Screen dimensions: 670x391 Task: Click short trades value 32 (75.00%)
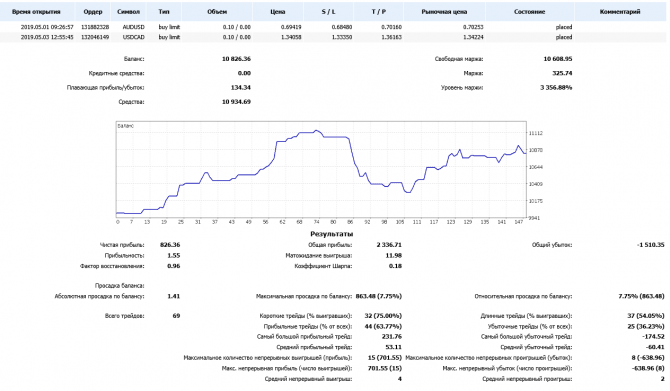click(x=383, y=316)
